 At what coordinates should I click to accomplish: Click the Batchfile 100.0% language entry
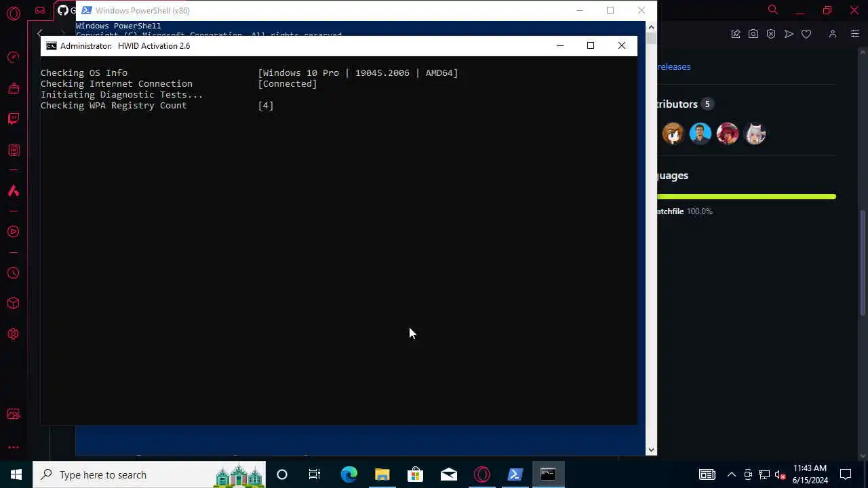pos(684,211)
